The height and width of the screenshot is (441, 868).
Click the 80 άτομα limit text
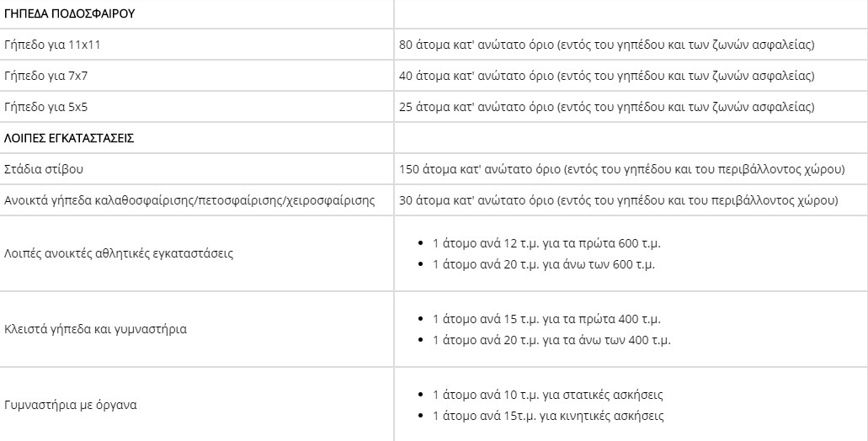(607, 45)
